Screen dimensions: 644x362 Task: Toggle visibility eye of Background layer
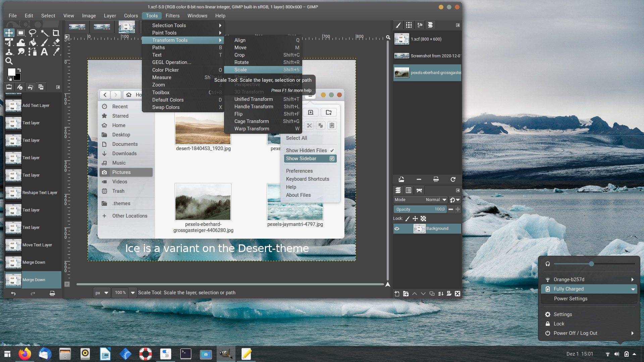(397, 229)
